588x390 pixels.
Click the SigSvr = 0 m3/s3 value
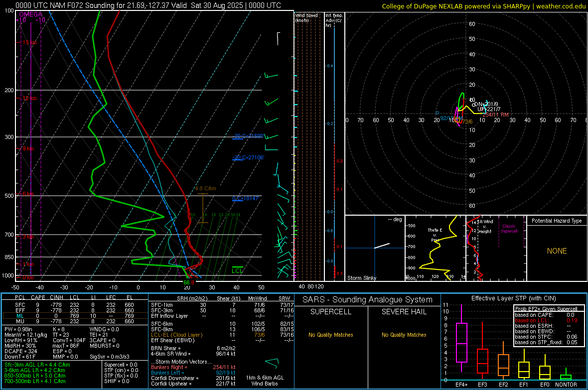coord(110,357)
